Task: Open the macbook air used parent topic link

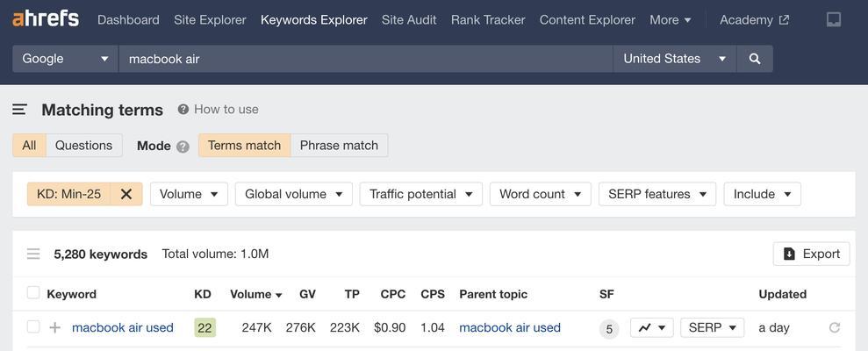Action: click(x=510, y=328)
